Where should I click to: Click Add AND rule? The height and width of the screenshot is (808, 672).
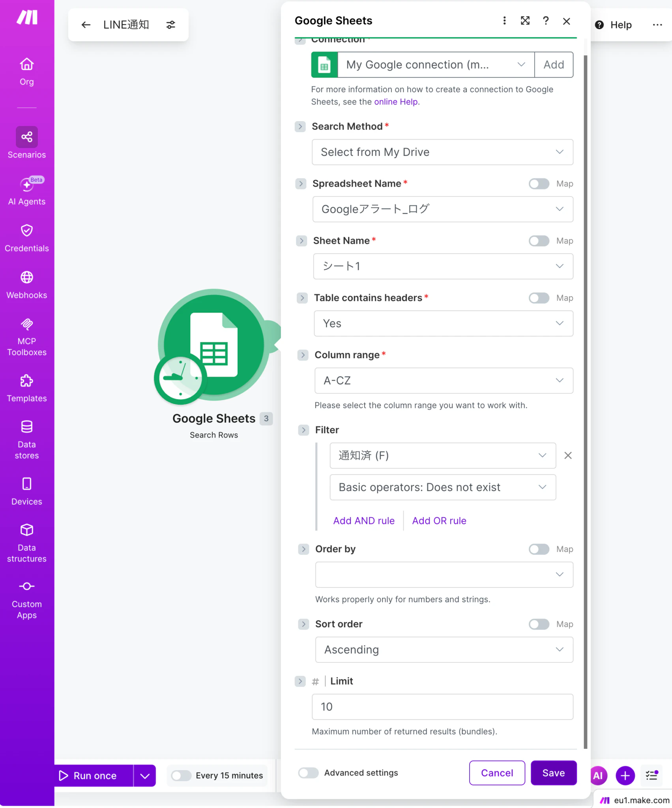364,521
